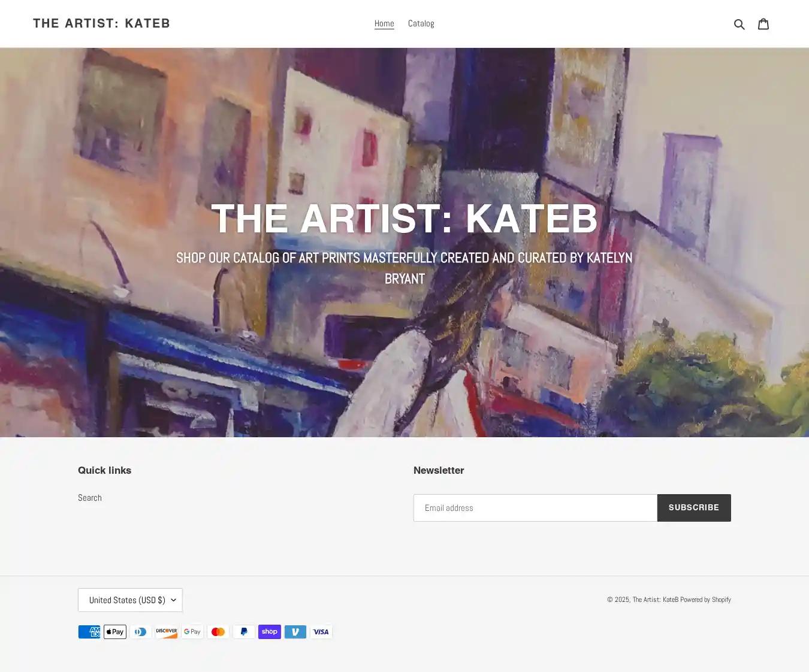This screenshot has width=809, height=672.
Task: Click The Artist: KateB header logo text
Action: pos(101,23)
